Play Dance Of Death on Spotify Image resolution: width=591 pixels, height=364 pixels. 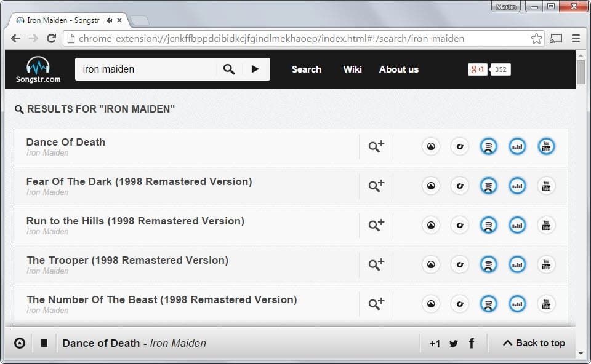488,146
